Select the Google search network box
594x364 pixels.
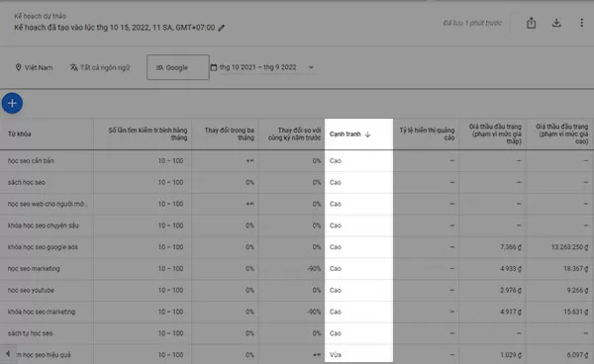(x=177, y=67)
